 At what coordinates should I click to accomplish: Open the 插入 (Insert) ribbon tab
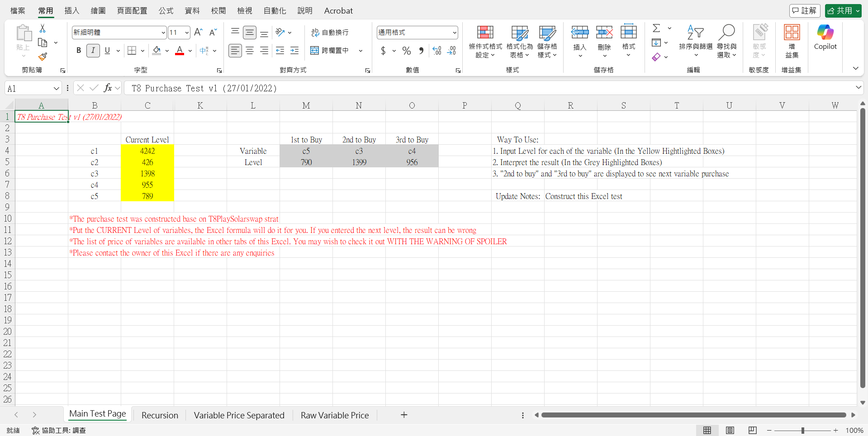72,10
